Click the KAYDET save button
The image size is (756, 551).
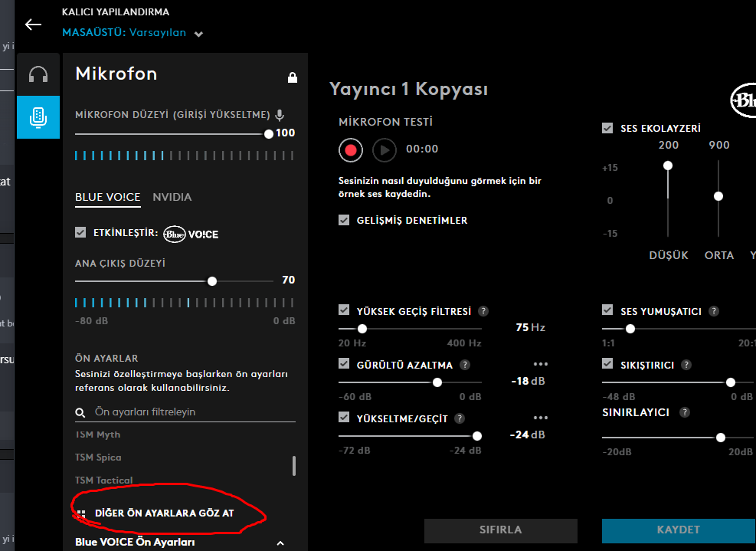(679, 530)
